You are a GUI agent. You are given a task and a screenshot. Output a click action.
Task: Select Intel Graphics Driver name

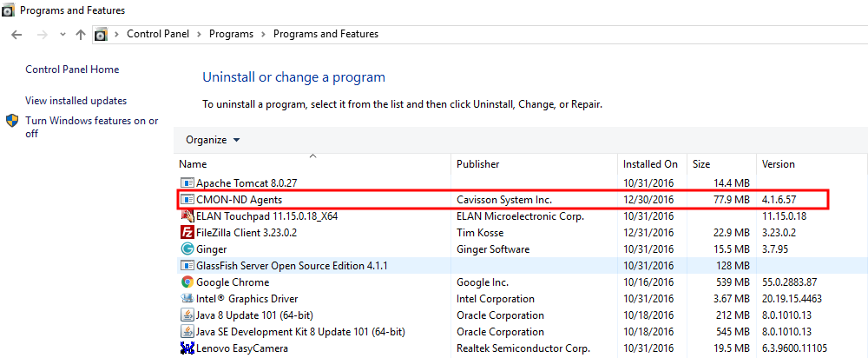click(247, 299)
